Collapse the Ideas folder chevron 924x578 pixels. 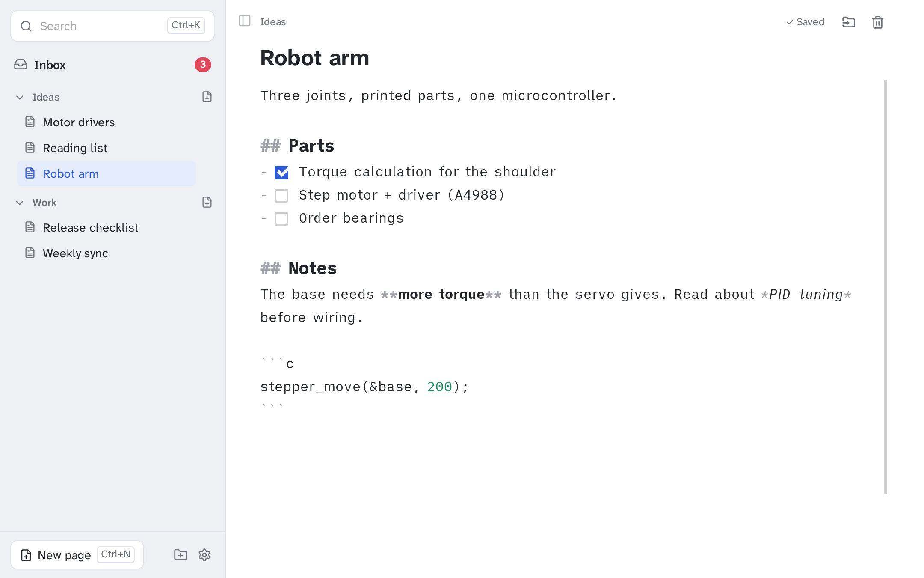point(20,97)
